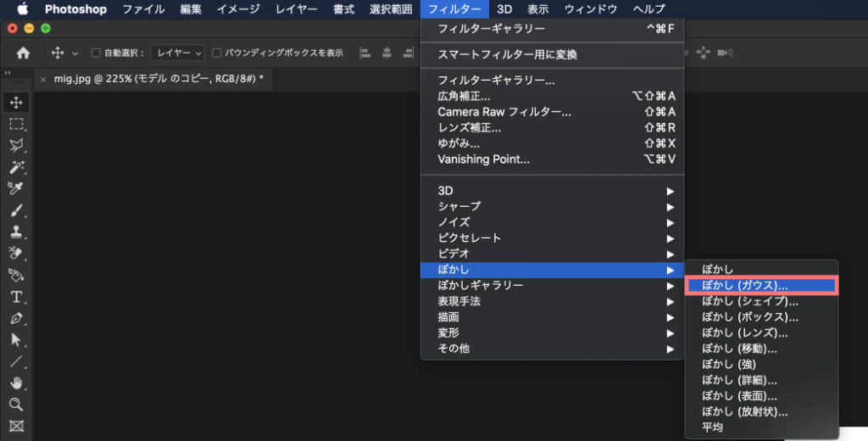Image resolution: width=868 pixels, height=441 pixels.
Task: Open the レイヤー menu in menu bar
Action: 298,8
